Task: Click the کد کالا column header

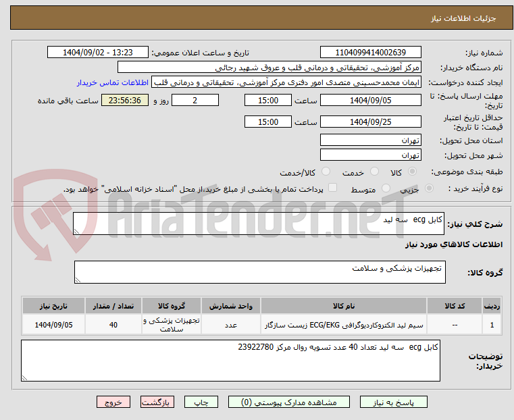Action: [x=455, y=306]
